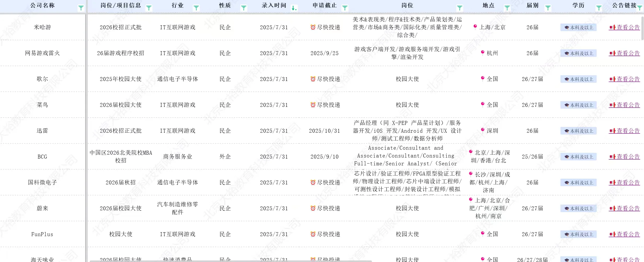Click the graduation cap icon in 蔚来 row

[567, 208]
